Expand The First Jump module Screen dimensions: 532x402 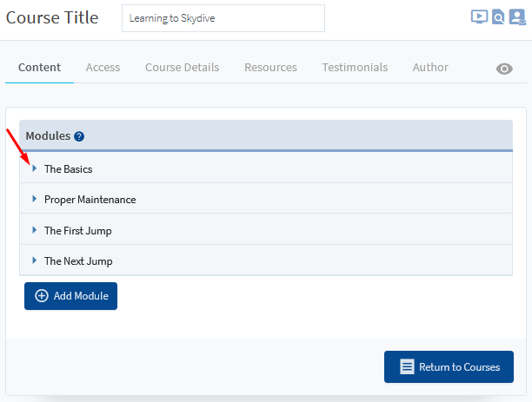click(x=34, y=230)
